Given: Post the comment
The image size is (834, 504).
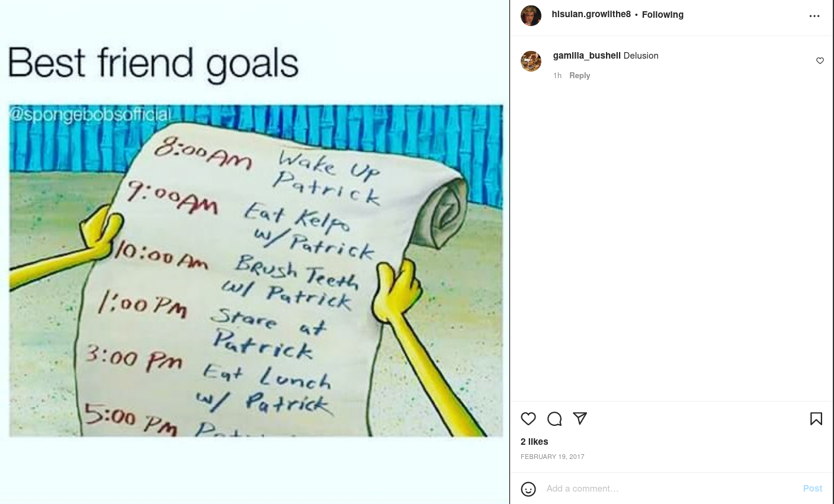Looking at the screenshot, I should pyautogui.click(x=812, y=489).
